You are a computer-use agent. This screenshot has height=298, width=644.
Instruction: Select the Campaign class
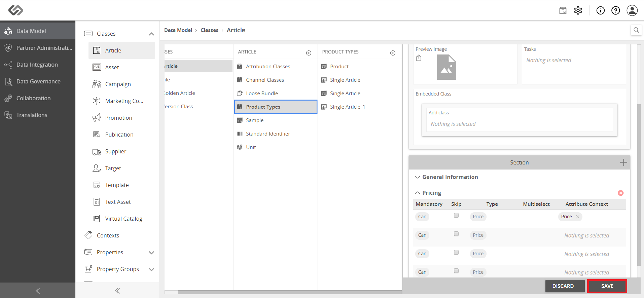pyautogui.click(x=122, y=84)
